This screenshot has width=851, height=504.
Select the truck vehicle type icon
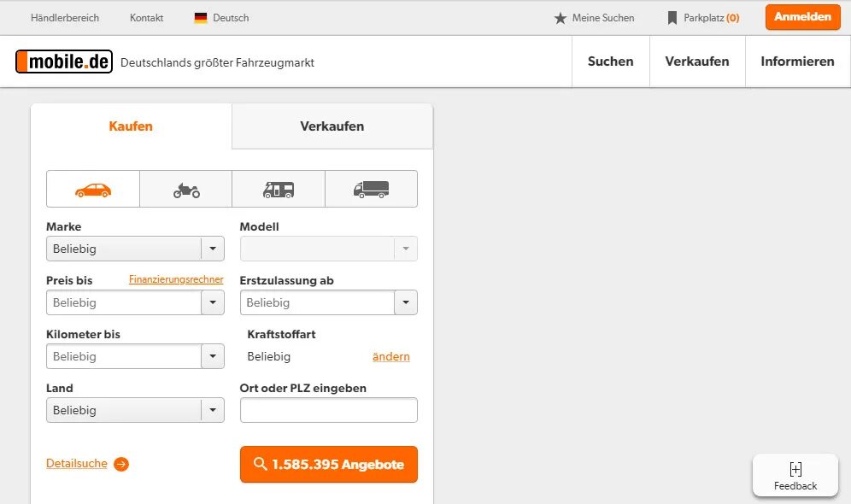click(x=371, y=190)
